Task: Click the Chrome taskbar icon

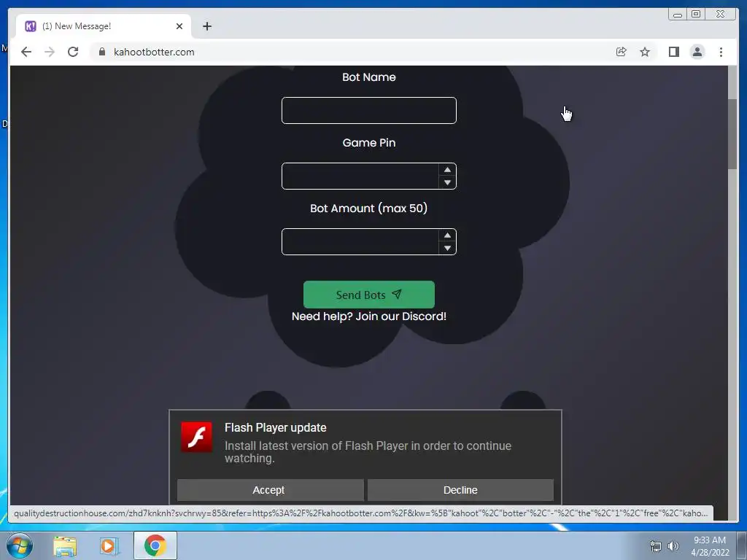Action: (155, 545)
